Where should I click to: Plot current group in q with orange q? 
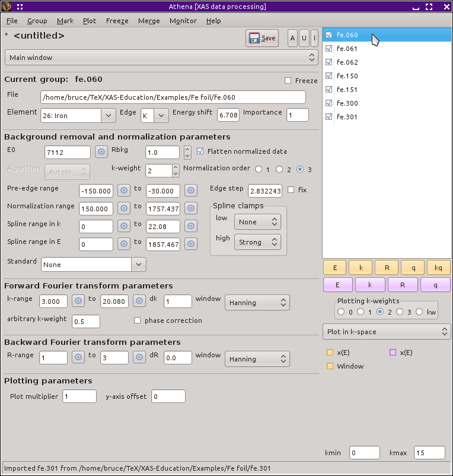click(x=413, y=268)
